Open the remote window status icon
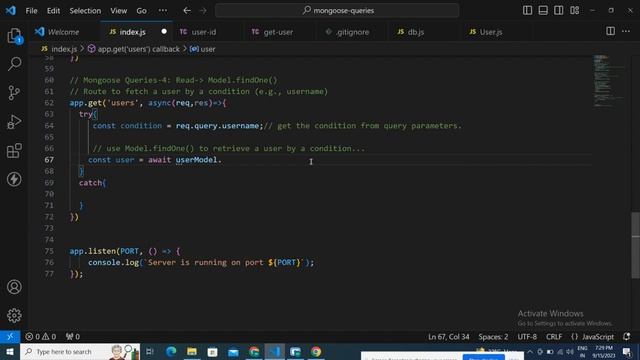The width and height of the screenshot is (640, 360). coord(10,337)
